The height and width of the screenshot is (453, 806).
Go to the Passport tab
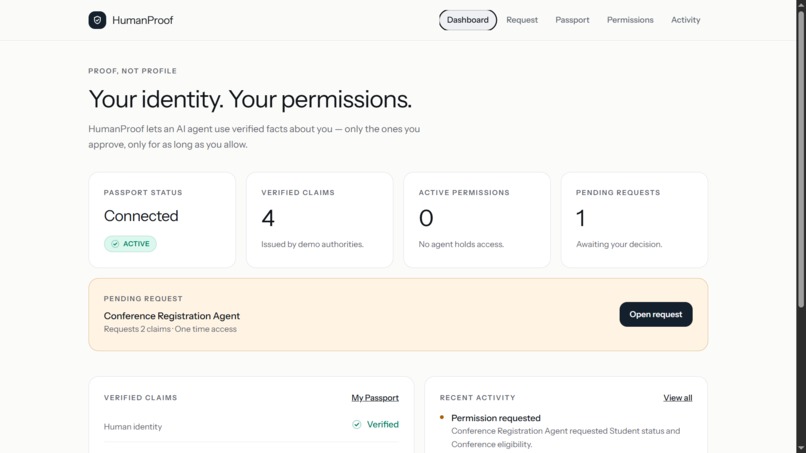point(572,20)
